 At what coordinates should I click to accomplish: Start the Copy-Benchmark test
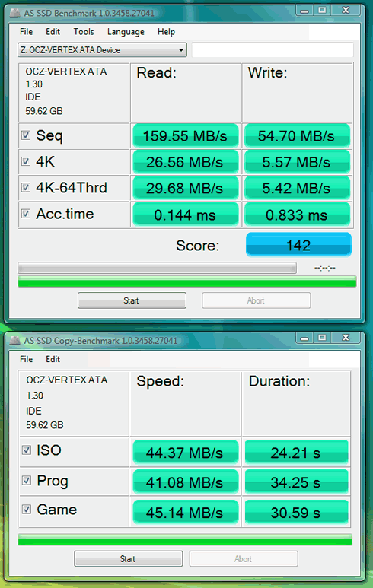point(129,559)
